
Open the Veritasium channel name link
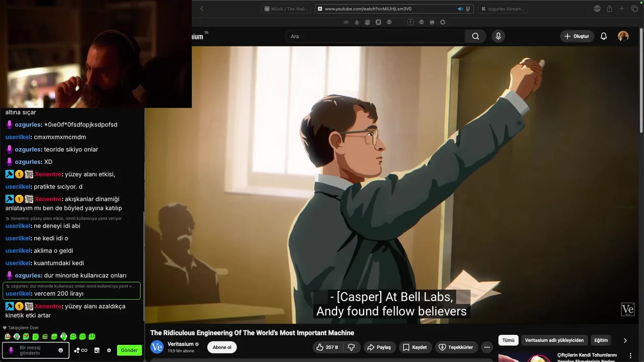point(180,344)
